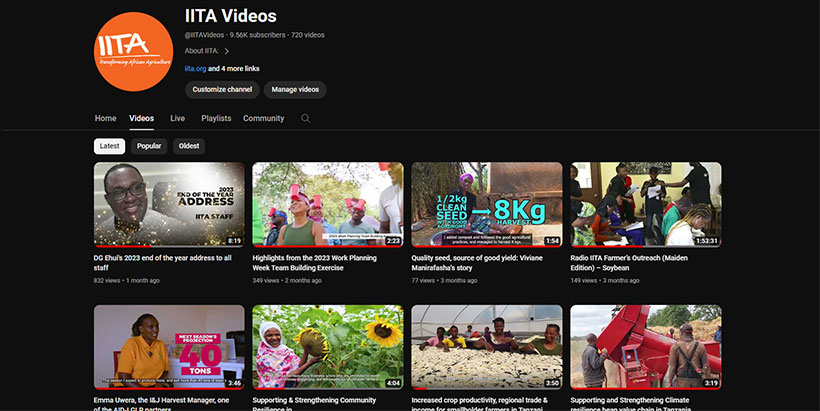Open the channel search magnifier icon

(306, 119)
